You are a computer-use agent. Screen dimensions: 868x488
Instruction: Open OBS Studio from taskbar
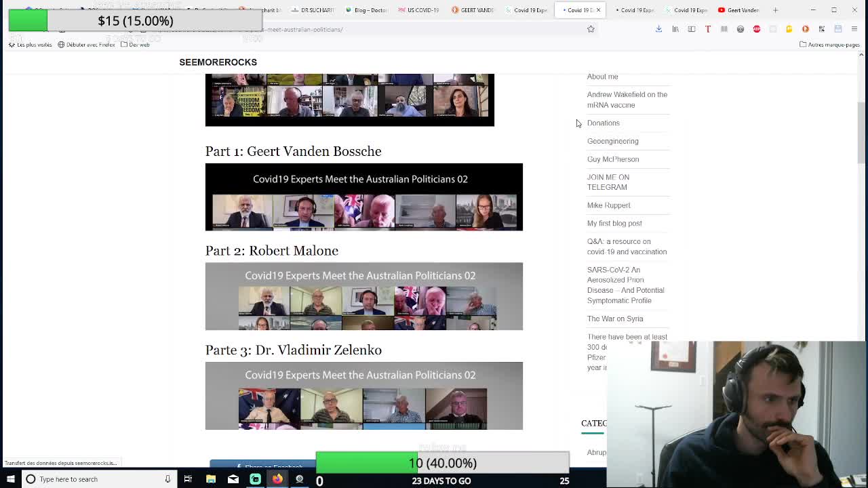299,479
